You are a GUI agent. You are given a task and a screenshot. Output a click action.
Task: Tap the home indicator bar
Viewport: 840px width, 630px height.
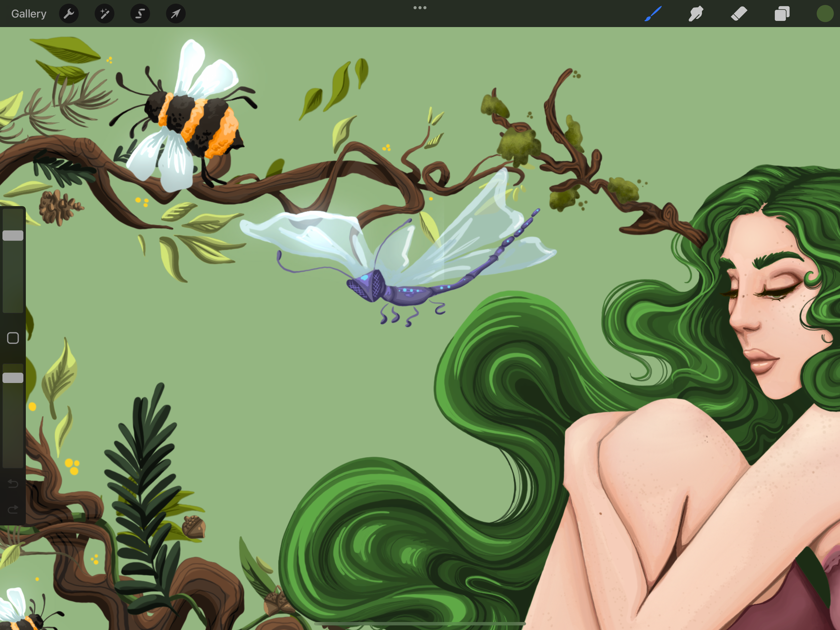[420, 624]
